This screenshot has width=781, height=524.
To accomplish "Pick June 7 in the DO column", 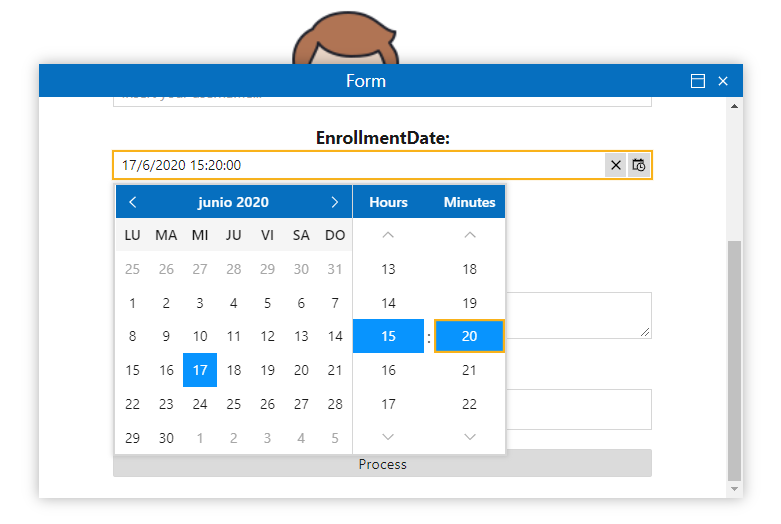I will click(x=335, y=303).
